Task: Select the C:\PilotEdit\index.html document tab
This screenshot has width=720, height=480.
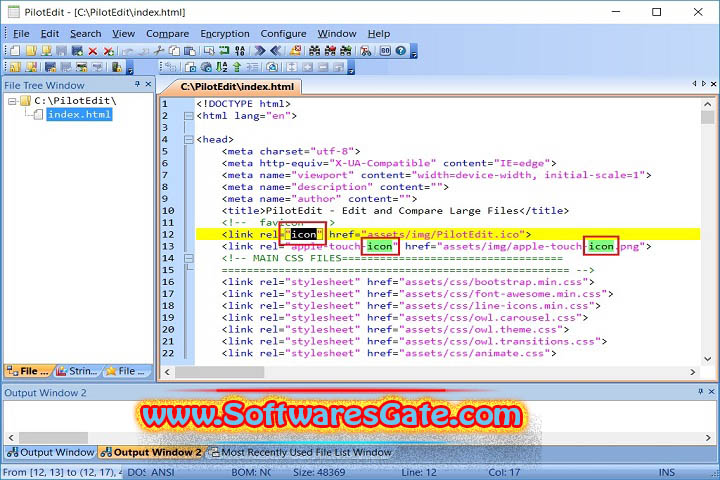Action: pos(237,86)
